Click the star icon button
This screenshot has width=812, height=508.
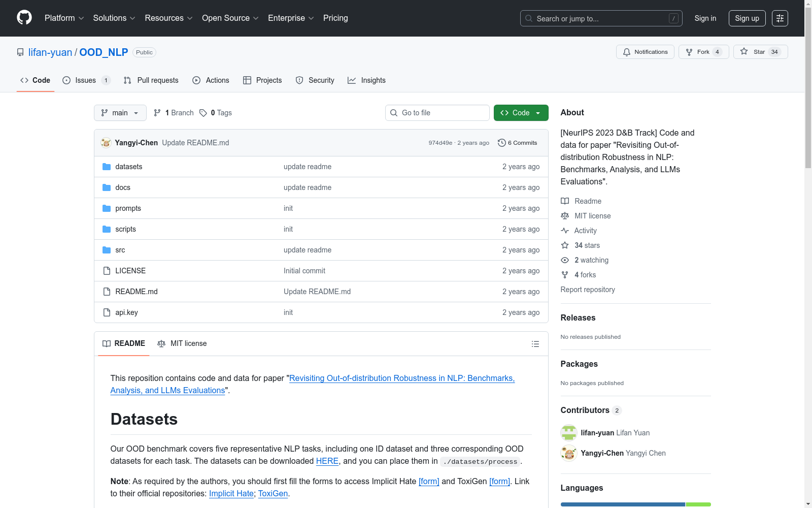pyautogui.click(x=760, y=52)
